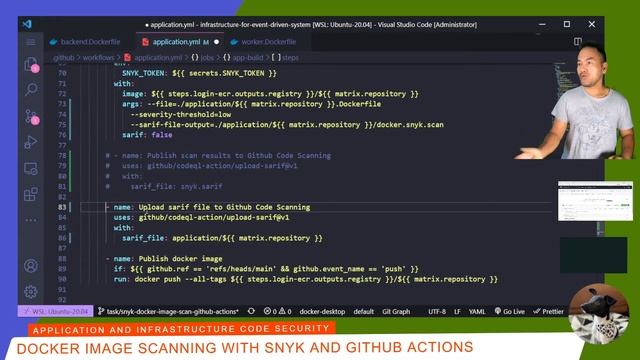Close the unsaved application.yml tab dot

click(216, 42)
